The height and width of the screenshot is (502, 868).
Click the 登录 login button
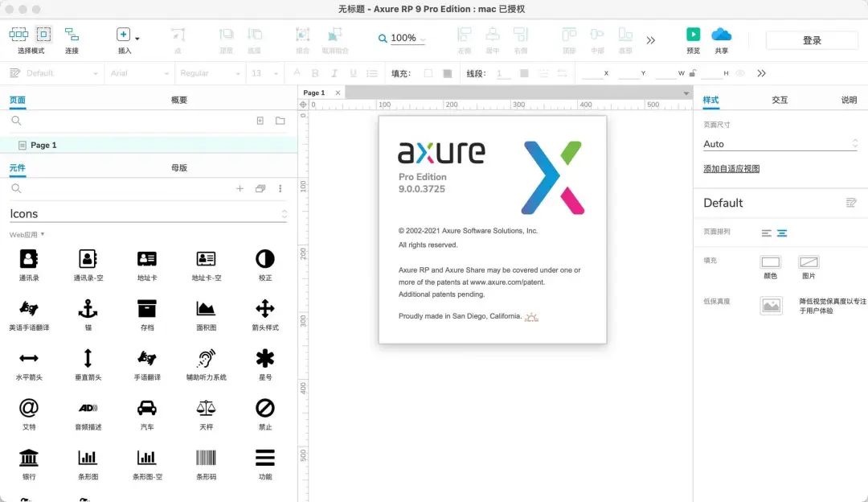point(812,40)
